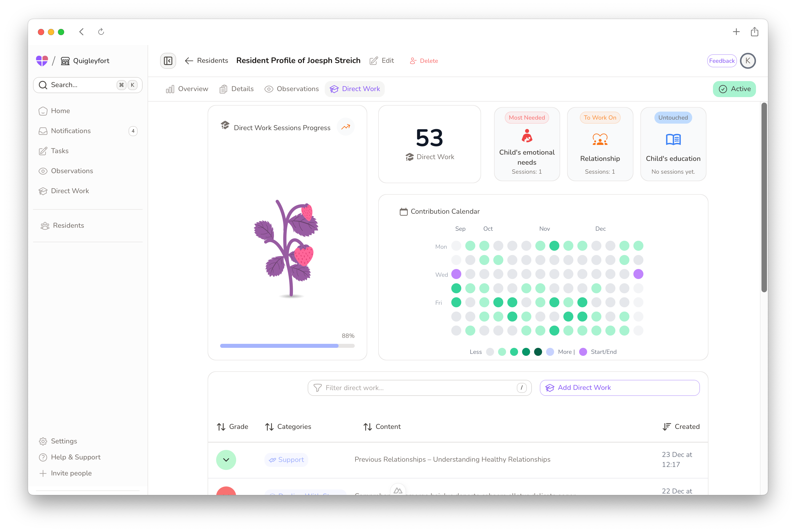Click the Contribution Calendar icon
The height and width of the screenshot is (532, 796).
(x=404, y=211)
